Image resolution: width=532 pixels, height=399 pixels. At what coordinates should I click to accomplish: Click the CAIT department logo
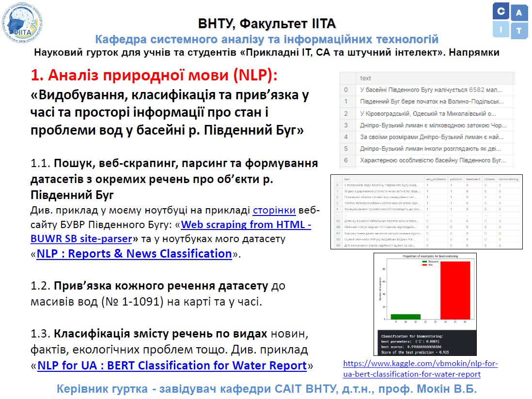510,21
